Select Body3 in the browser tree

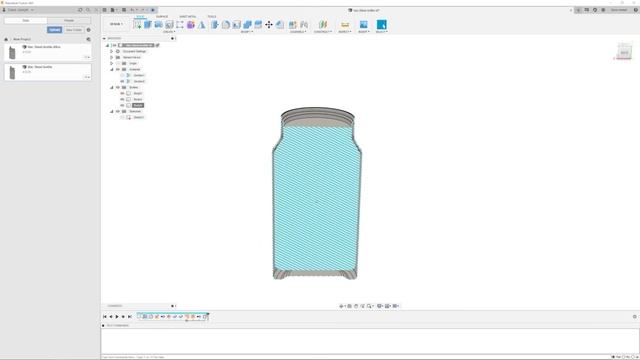pyautogui.click(x=138, y=105)
